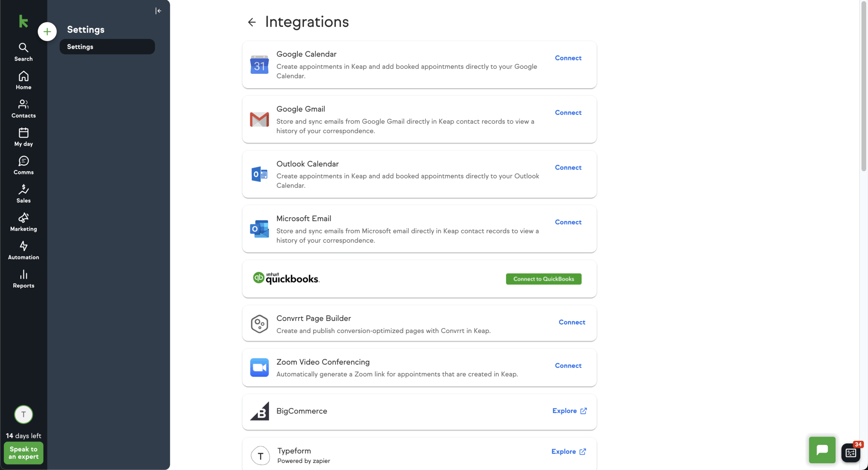Open the notification widget with 34 badge
868x470 pixels.
[851, 452]
